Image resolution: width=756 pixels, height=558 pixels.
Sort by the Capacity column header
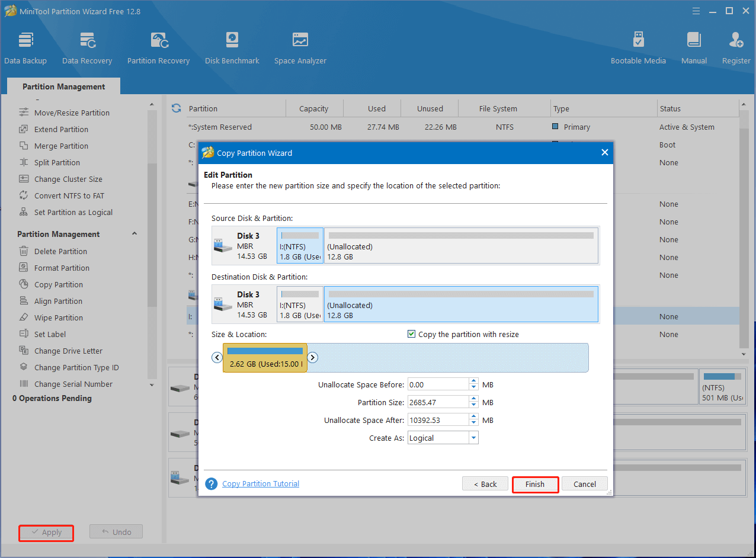point(314,108)
